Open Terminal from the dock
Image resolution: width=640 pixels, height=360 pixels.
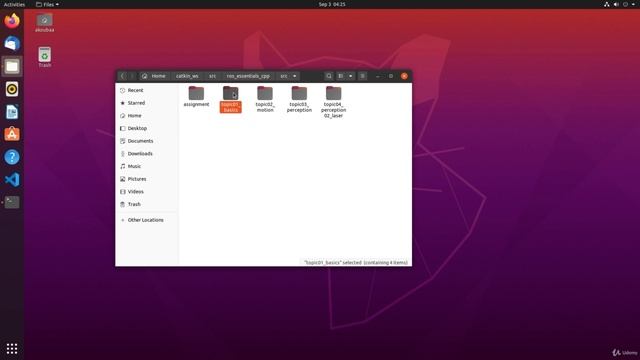pos(12,202)
